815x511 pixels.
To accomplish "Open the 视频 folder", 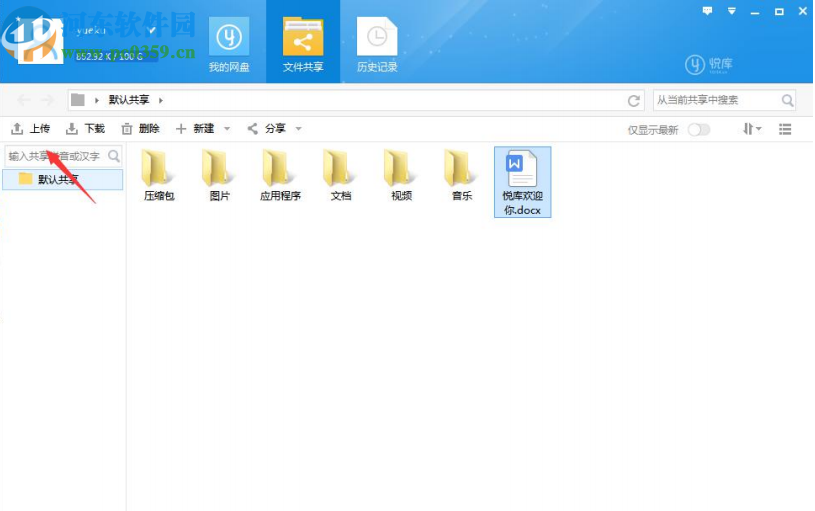I will click(x=401, y=176).
